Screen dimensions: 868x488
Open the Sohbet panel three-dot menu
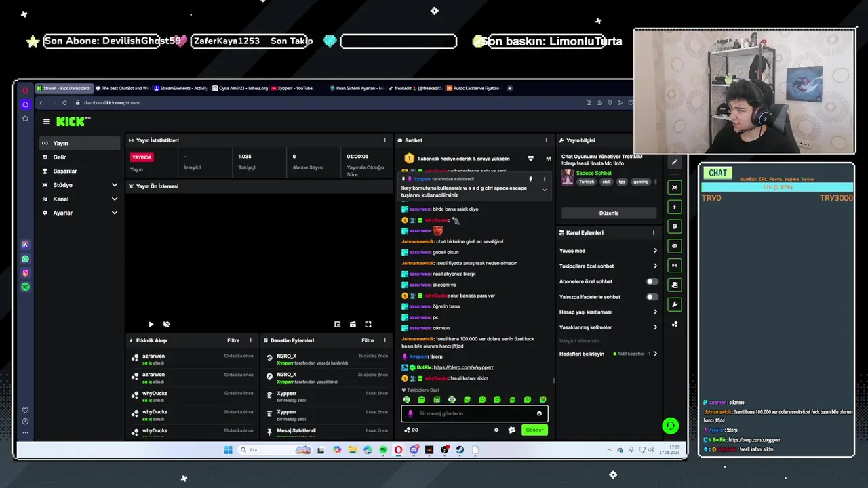click(x=546, y=140)
